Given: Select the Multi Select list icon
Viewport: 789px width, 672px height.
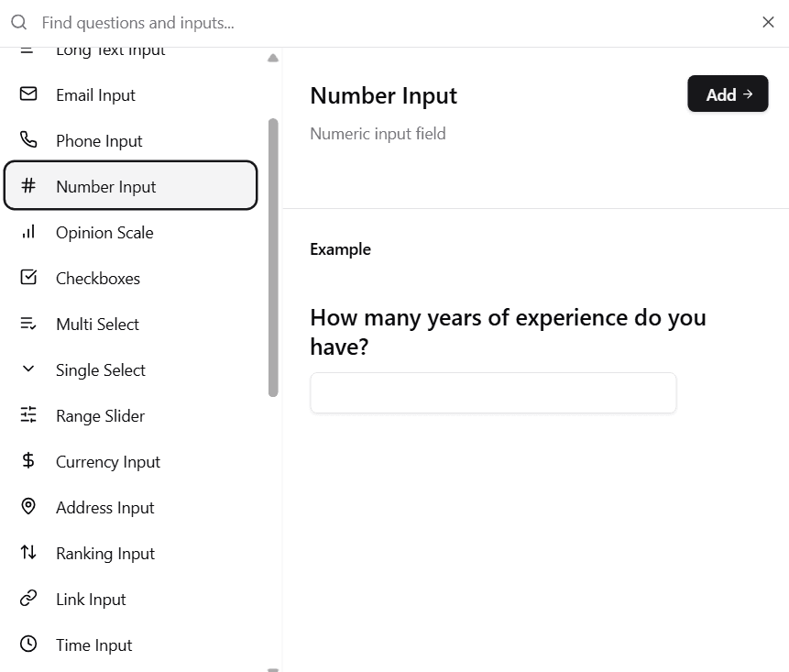Looking at the screenshot, I should [27, 324].
